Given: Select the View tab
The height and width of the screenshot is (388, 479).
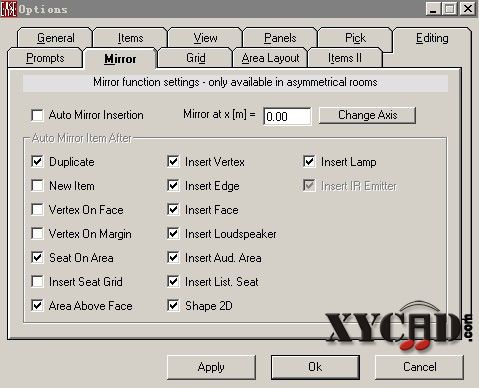Looking at the screenshot, I should tap(205, 38).
